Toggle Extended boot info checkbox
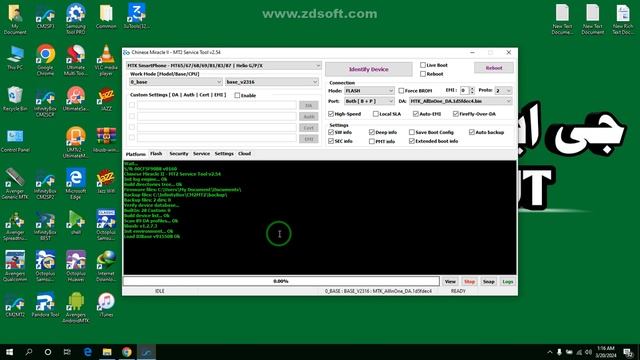This screenshot has height=360, width=640. (411, 141)
